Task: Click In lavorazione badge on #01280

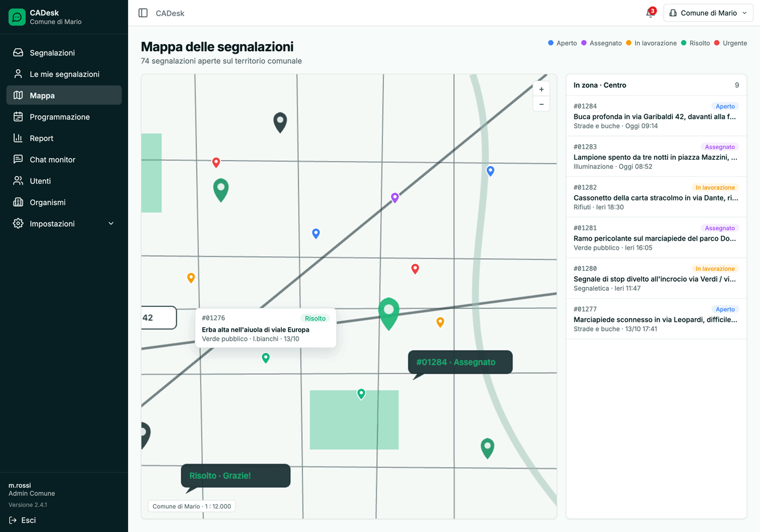Action: click(x=715, y=269)
